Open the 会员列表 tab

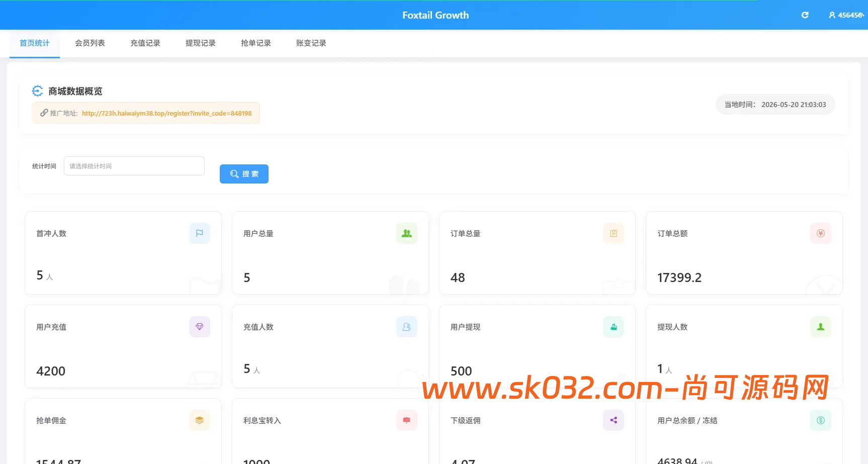coord(90,43)
